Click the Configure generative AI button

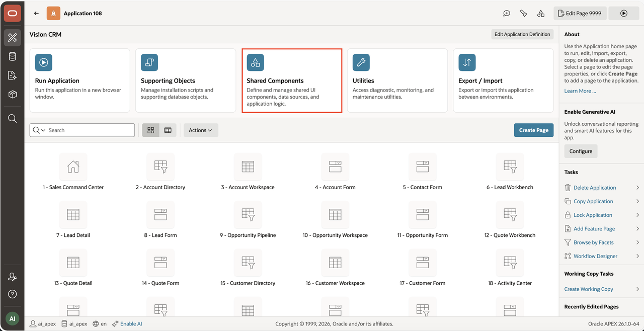581,151
